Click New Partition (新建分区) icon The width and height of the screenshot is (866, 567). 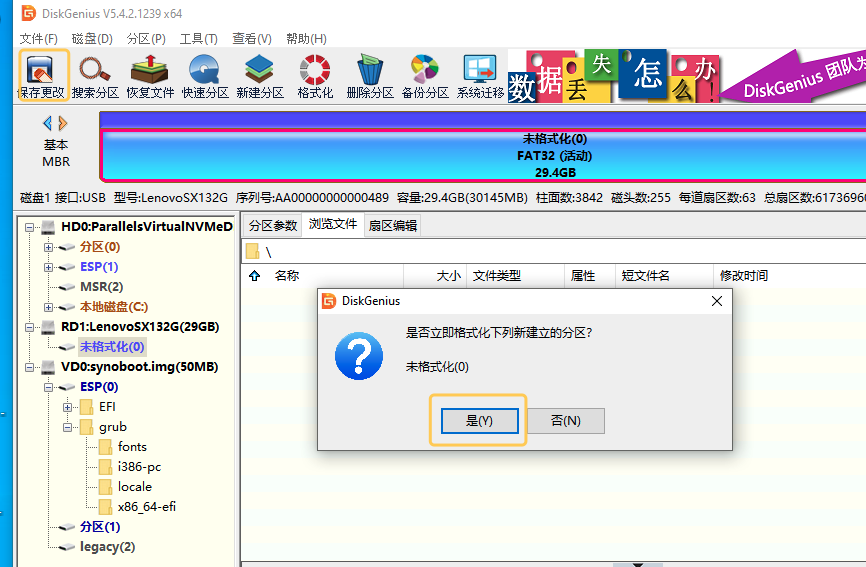260,76
